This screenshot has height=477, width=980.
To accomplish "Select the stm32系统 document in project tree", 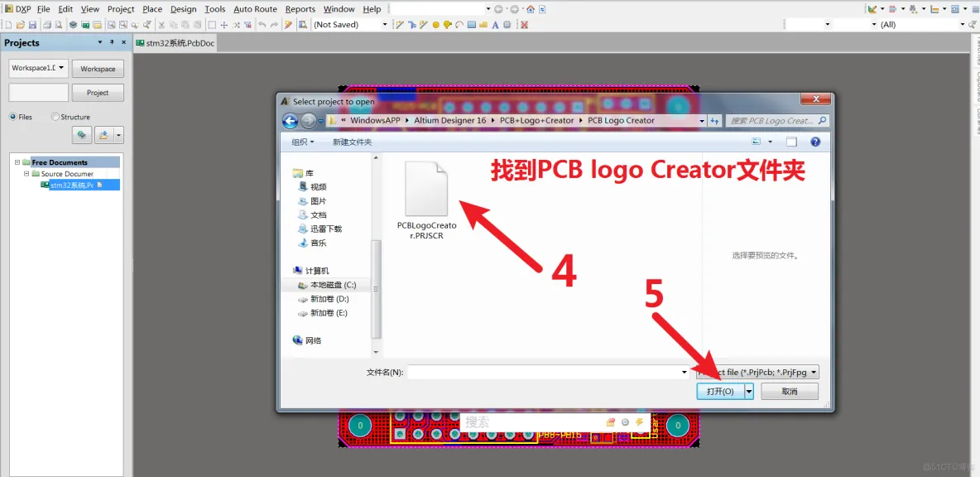I will [80, 185].
